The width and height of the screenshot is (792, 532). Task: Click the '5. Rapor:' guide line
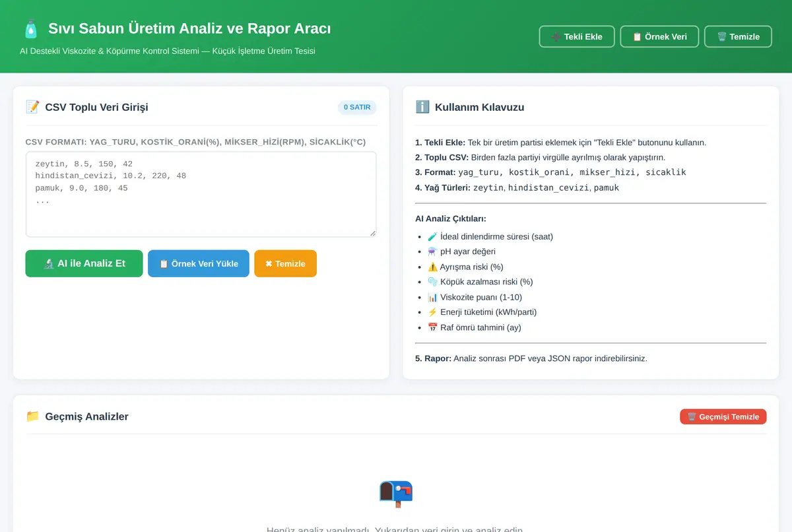(531, 358)
